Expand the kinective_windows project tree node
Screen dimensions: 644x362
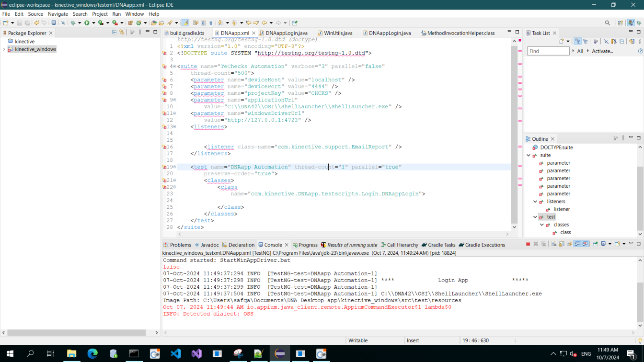(x=4, y=49)
